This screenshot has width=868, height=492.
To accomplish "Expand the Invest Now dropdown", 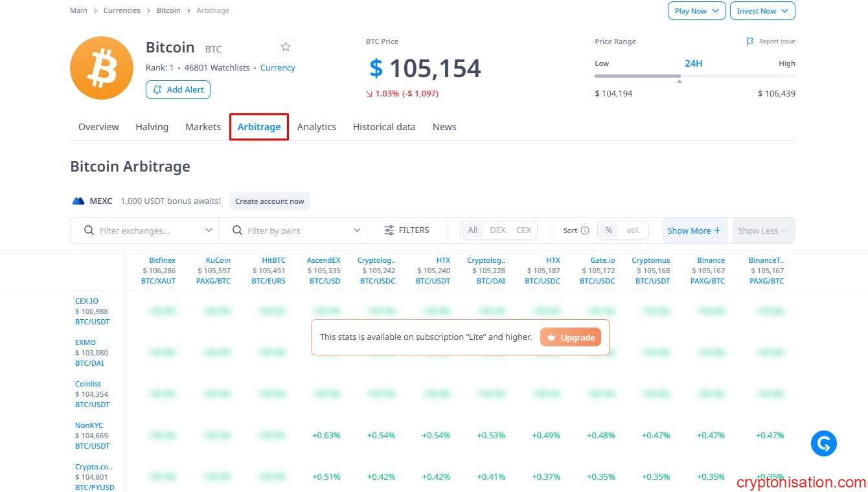I will tap(762, 11).
